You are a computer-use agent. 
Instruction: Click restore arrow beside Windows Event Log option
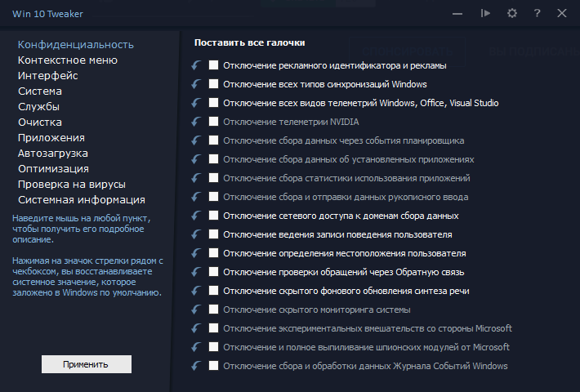[x=196, y=366]
